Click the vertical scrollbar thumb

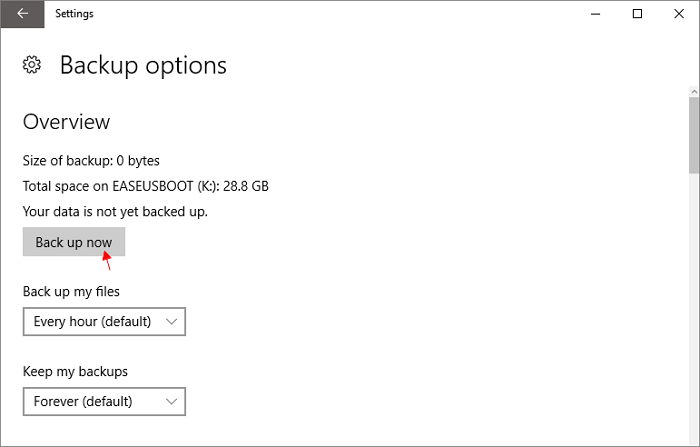[x=694, y=135]
